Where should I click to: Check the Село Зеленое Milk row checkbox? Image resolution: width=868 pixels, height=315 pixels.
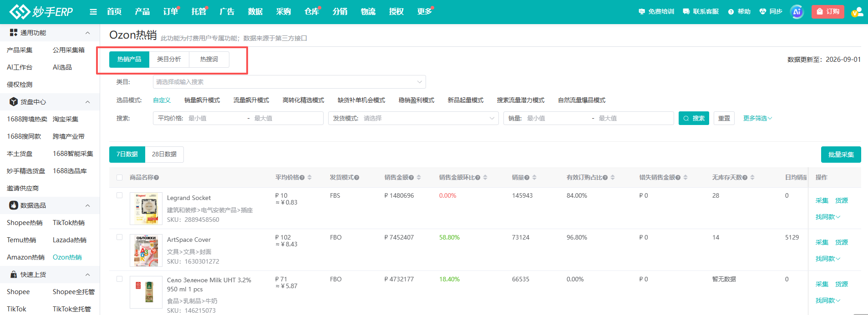pos(119,279)
